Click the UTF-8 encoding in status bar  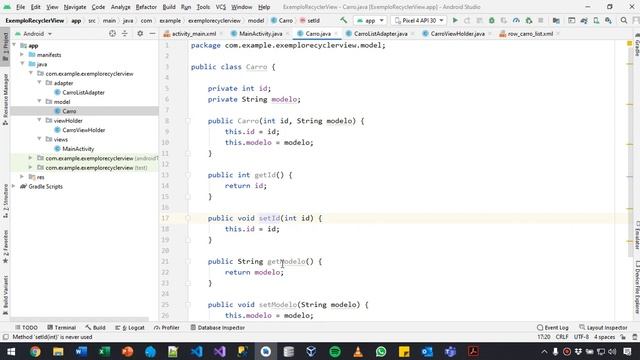coord(581,337)
